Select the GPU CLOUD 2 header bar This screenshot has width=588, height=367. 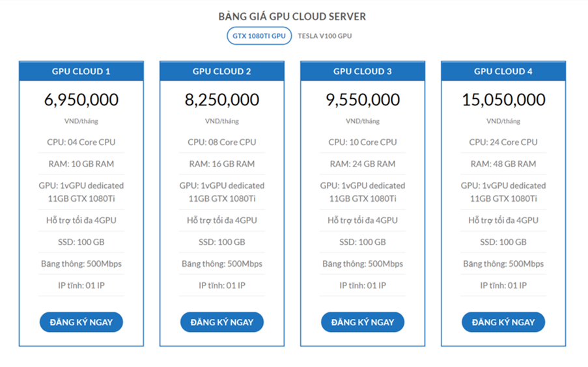point(221,72)
